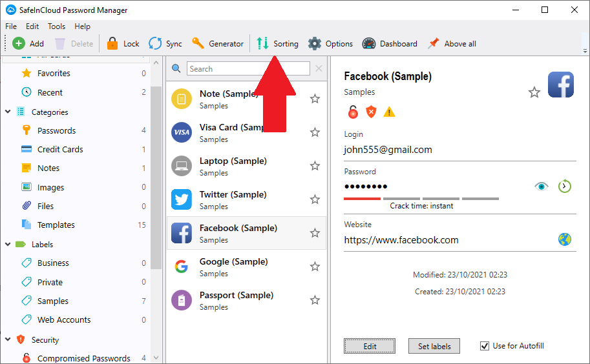Select the Business label
The image size is (590, 364).
click(x=75, y=263)
